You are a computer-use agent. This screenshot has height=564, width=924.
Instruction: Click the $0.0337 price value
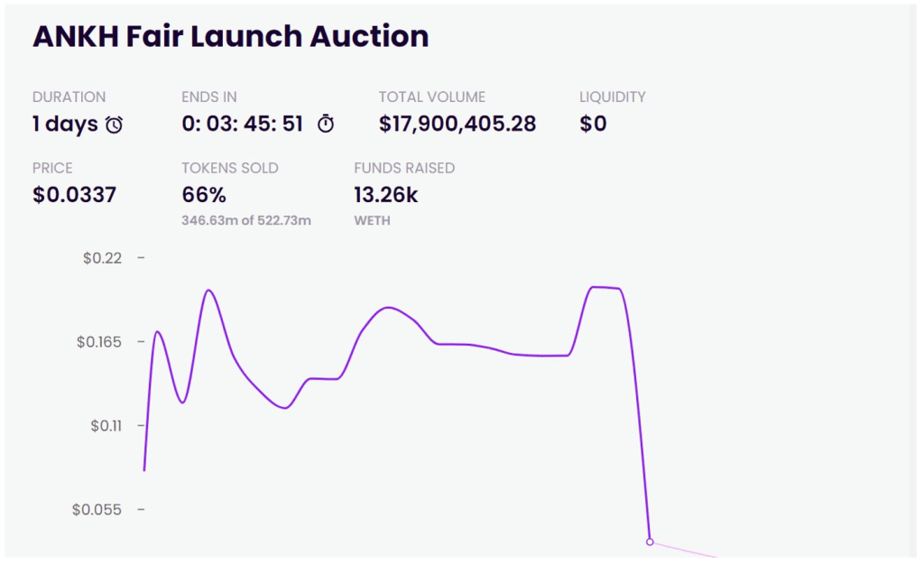[74, 194]
